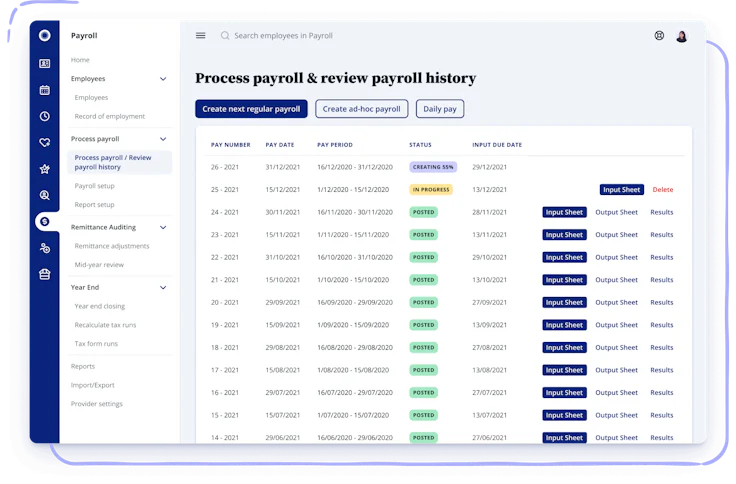Open Input Sheet for pay 23 - 2021
The height and width of the screenshot is (484, 736).
(x=564, y=235)
